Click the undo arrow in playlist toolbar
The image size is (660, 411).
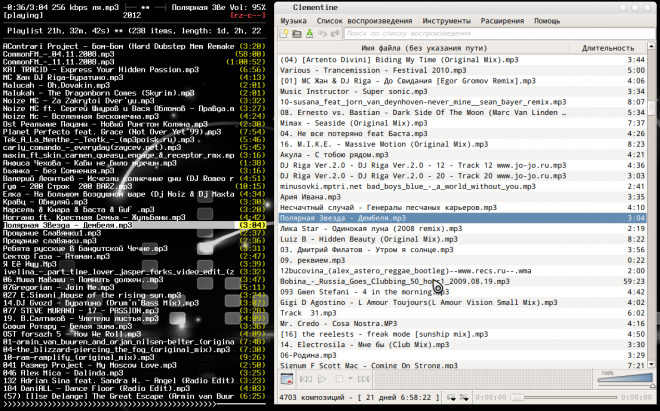[320, 33]
